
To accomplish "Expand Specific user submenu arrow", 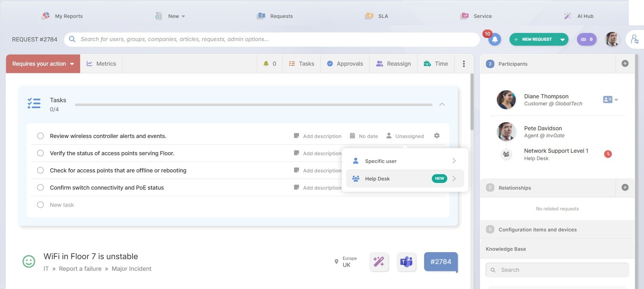I will (x=454, y=161).
